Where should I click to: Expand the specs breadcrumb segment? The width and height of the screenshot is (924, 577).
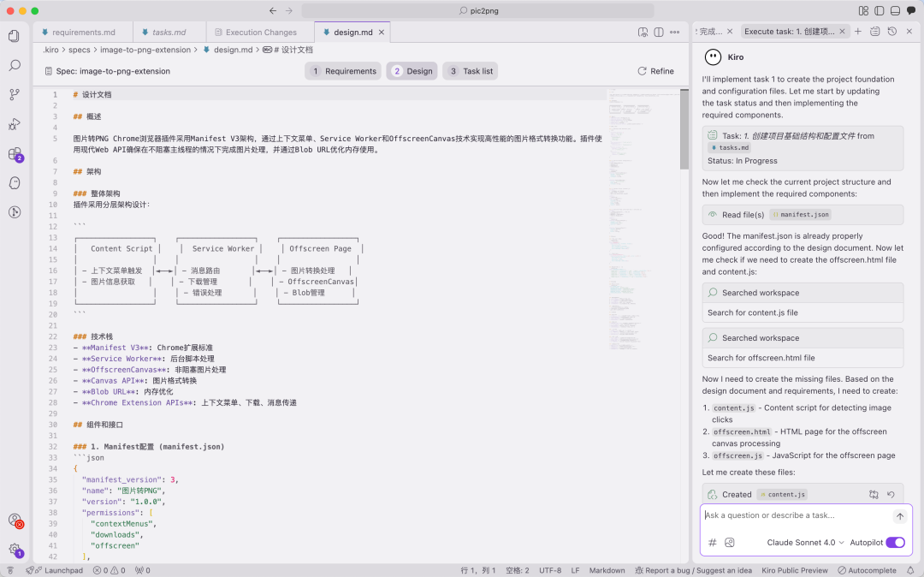[x=79, y=50]
